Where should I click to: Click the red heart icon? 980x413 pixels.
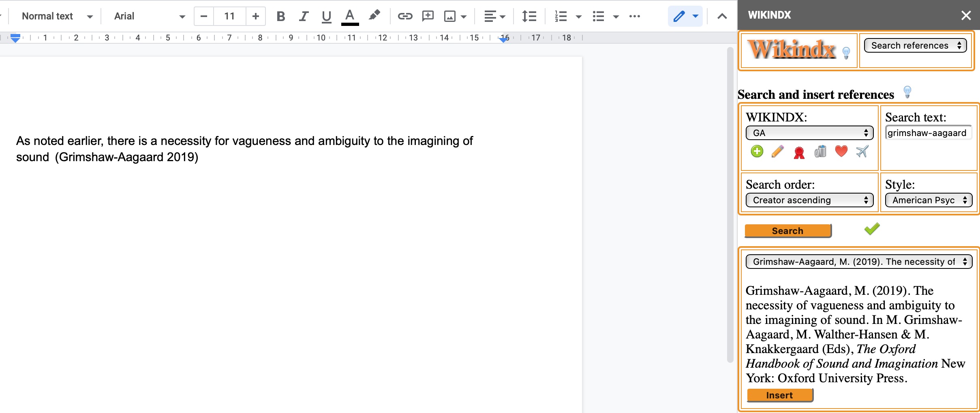841,151
